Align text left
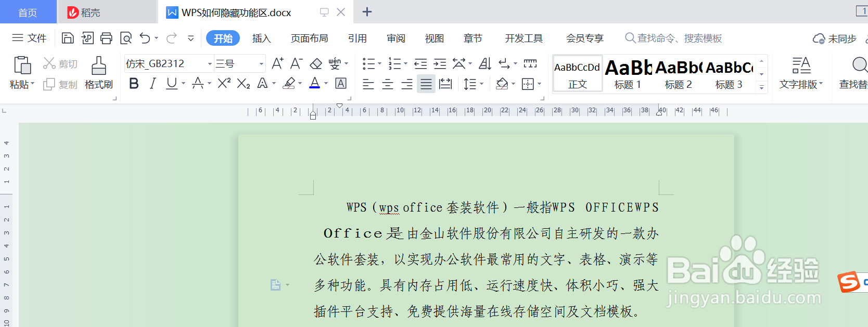 [368, 84]
